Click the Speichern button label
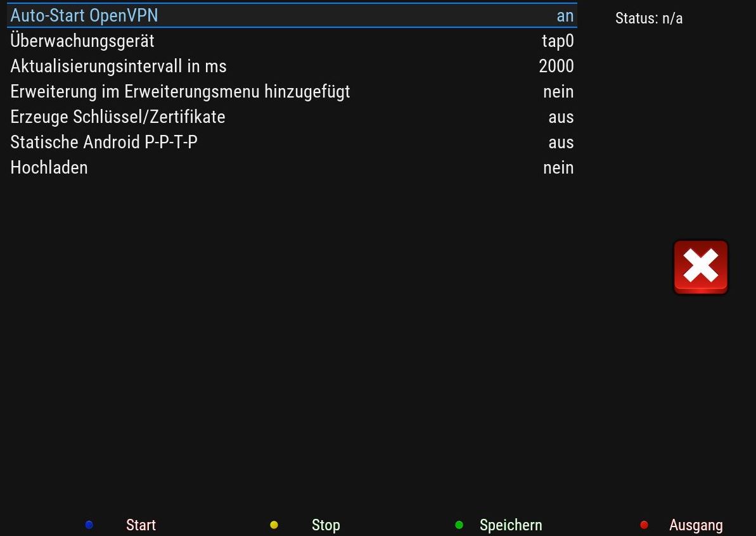Image resolution: width=756 pixels, height=536 pixels. [x=511, y=525]
